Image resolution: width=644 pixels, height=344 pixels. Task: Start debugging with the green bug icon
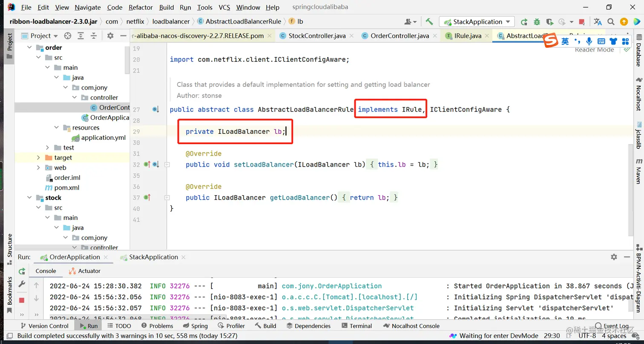click(537, 22)
